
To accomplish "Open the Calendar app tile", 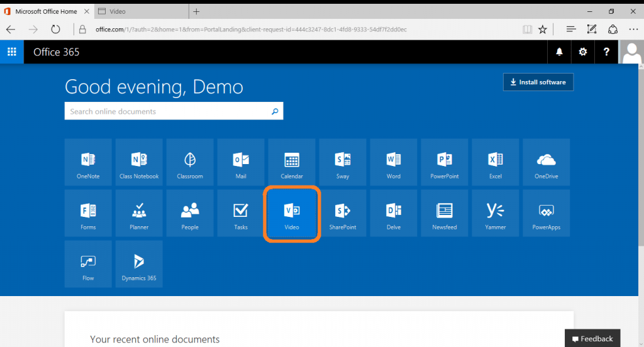I will point(292,162).
